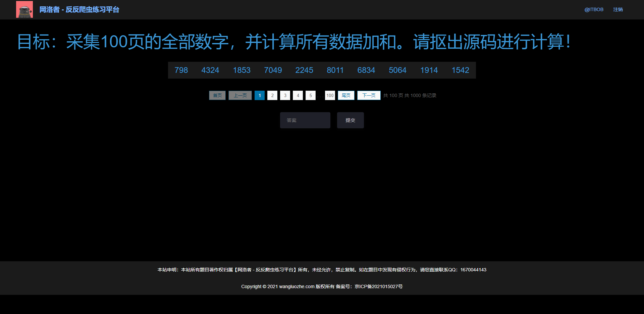Open page 2 of the number list
The width and height of the screenshot is (644, 314).
(x=272, y=95)
